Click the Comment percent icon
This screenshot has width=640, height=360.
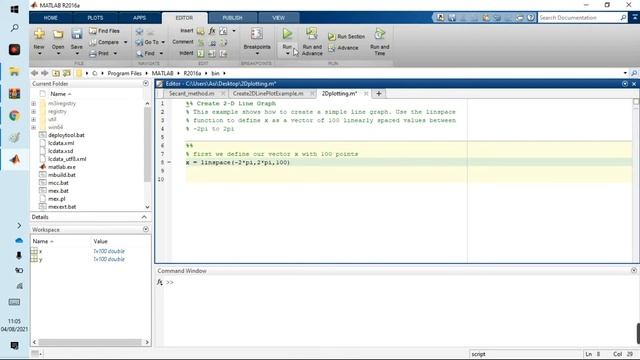click(200, 42)
